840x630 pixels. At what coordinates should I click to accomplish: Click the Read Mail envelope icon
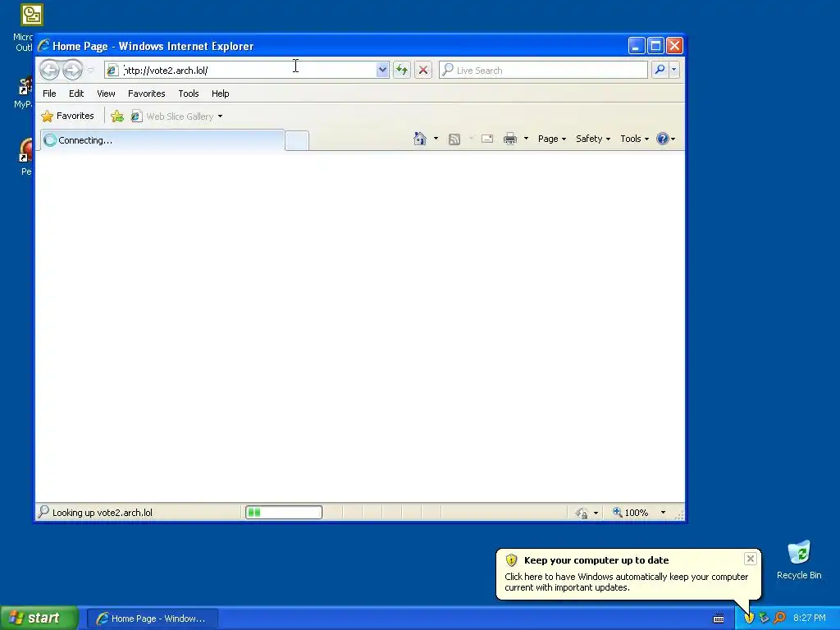(x=487, y=139)
